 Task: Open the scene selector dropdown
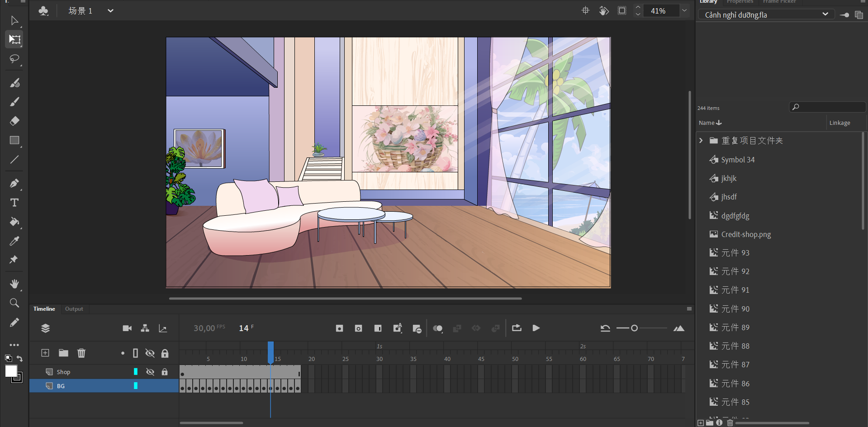click(110, 11)
